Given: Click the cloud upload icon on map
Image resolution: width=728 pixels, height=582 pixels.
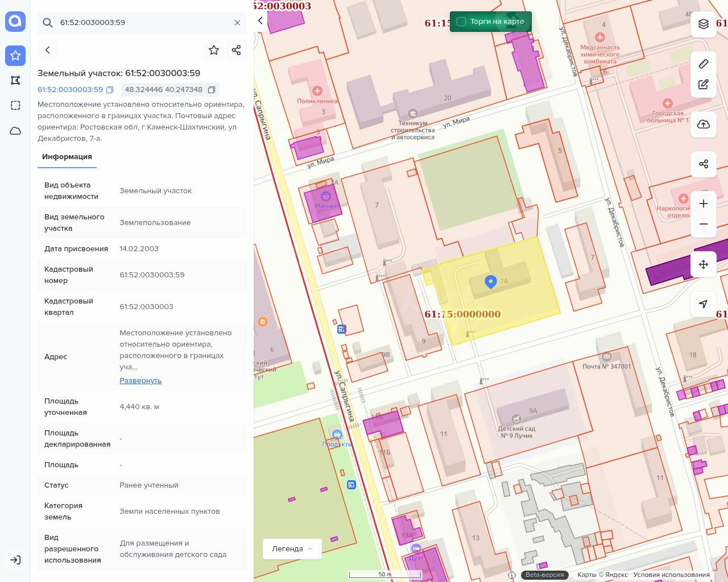Looking at the screenshot, I should (x=704, y=124).
